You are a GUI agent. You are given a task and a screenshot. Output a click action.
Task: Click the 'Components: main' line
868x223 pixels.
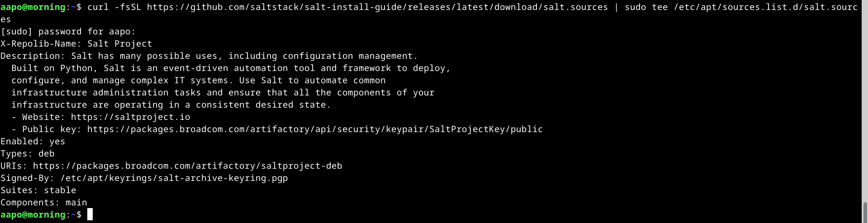43,203
